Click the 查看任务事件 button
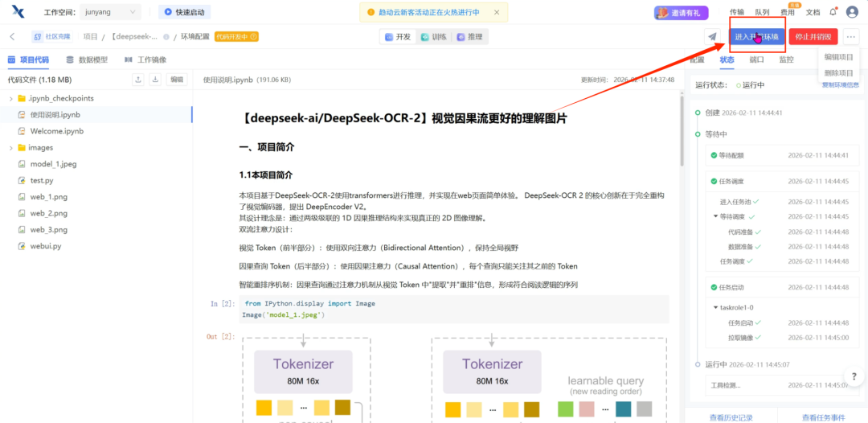Viewport: 868px width, 423px height. (x=823, y=417)
